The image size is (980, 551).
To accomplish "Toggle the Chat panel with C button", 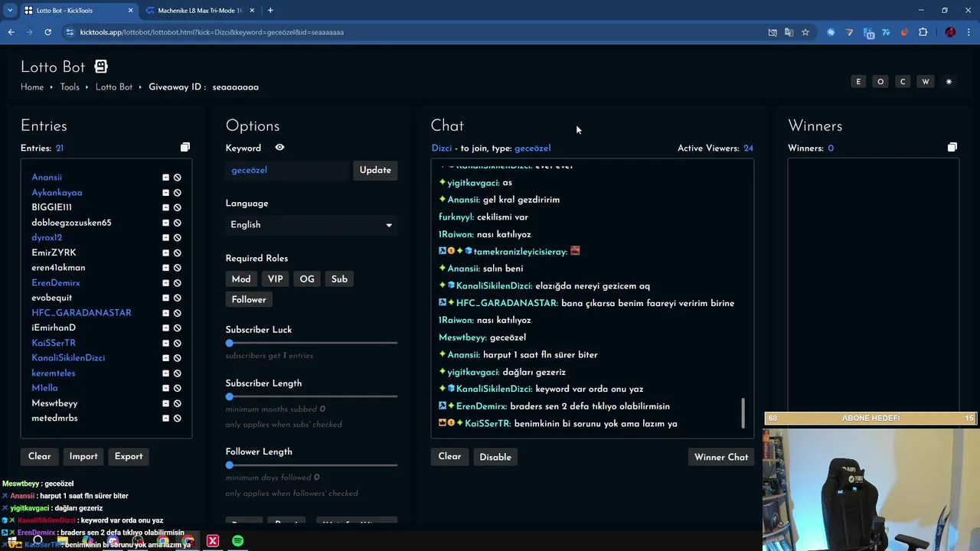I will (x=903, y=82).
